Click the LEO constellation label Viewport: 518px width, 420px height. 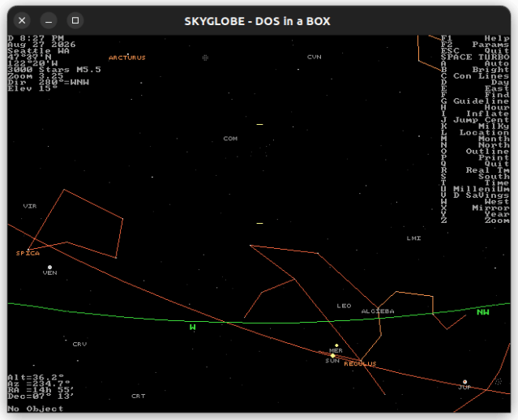pos(344,306)
